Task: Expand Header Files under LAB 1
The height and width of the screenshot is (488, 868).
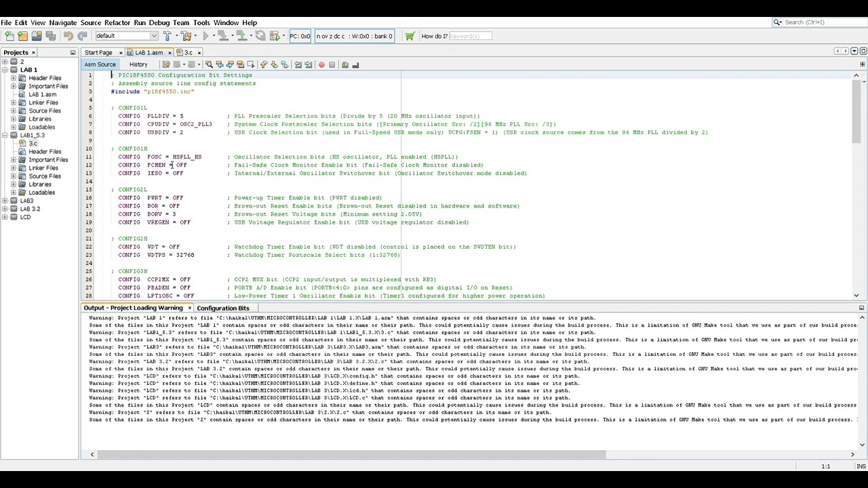Action: click(13, 78)
